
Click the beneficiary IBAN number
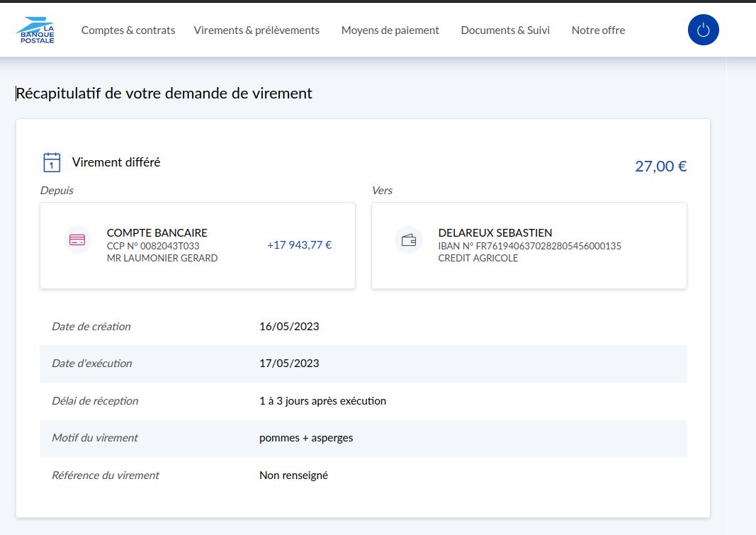click(x=529, y=246)
